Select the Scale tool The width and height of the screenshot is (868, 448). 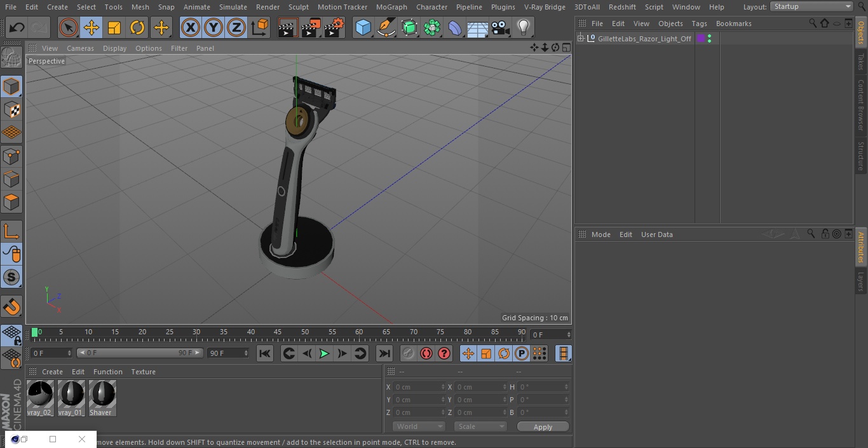pyautogui.click(x=114, y=27)
